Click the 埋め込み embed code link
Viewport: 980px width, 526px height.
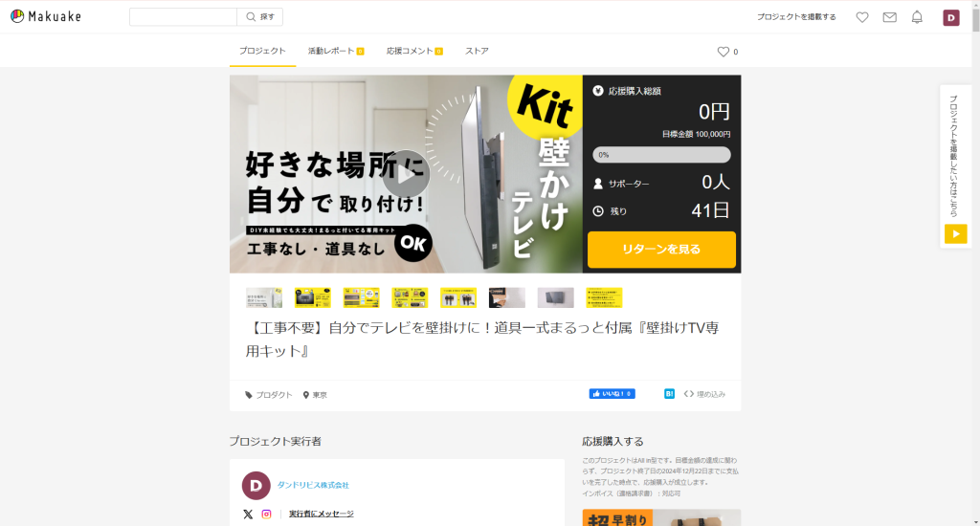704,394
